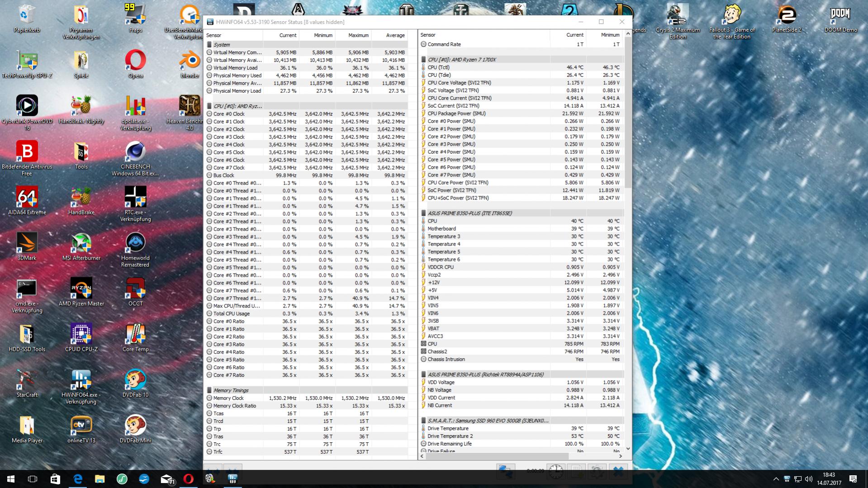This screenshot has height=488, width=868.
Task: Launch Bitdefender Antivirus Free
Action: (27, 158)
